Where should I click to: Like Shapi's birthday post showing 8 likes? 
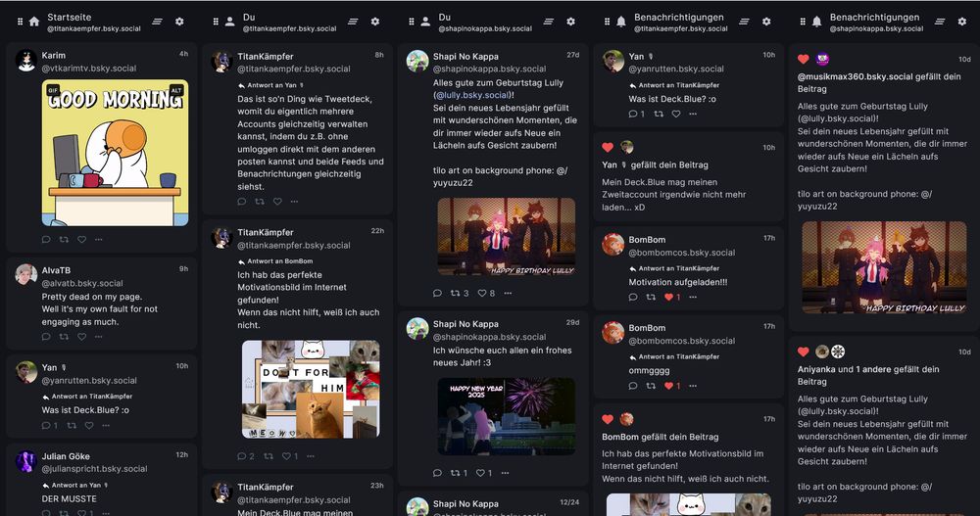486,293
